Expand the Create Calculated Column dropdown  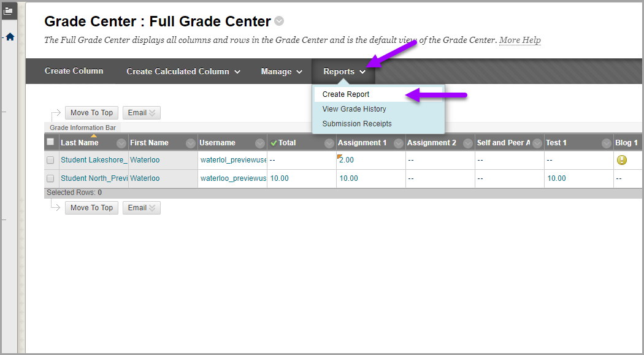(x=183, y=72)
